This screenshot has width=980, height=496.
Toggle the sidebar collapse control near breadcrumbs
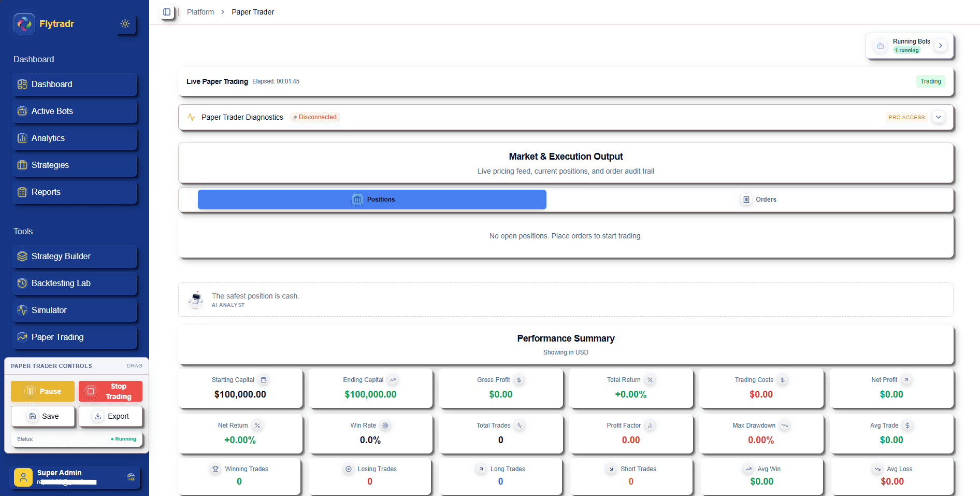(x=166, y=11)
